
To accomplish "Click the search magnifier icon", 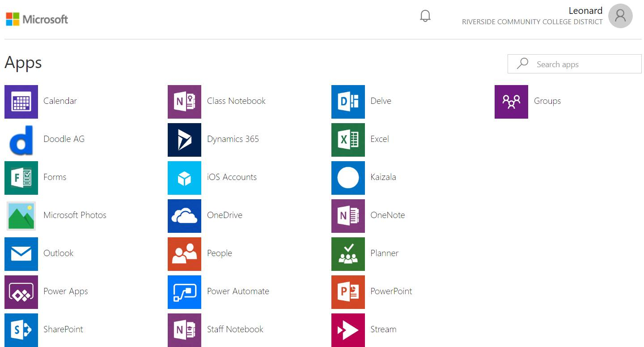I will tap(522, 64).
